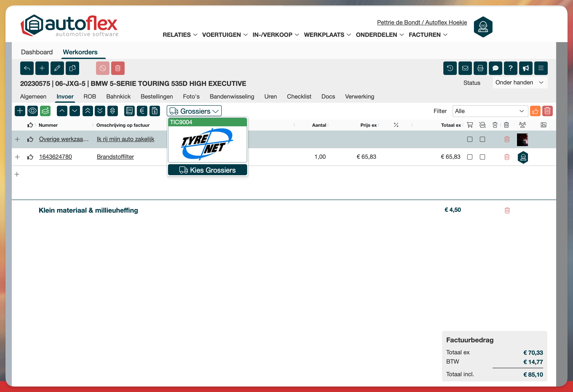Switch to the Bandenwisseling tab
The height and width of the screenshot is (392, 573).
232,97
